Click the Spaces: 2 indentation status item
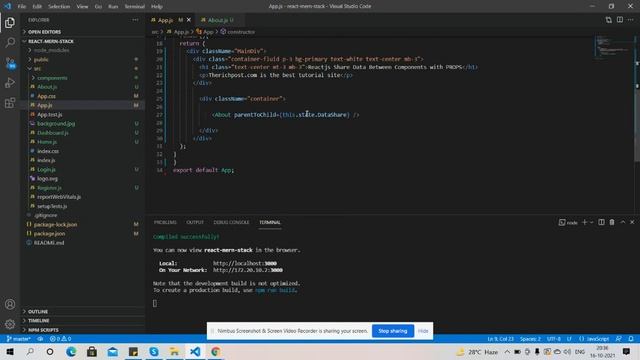Screen dimensions: 640x360 point(530,339)
